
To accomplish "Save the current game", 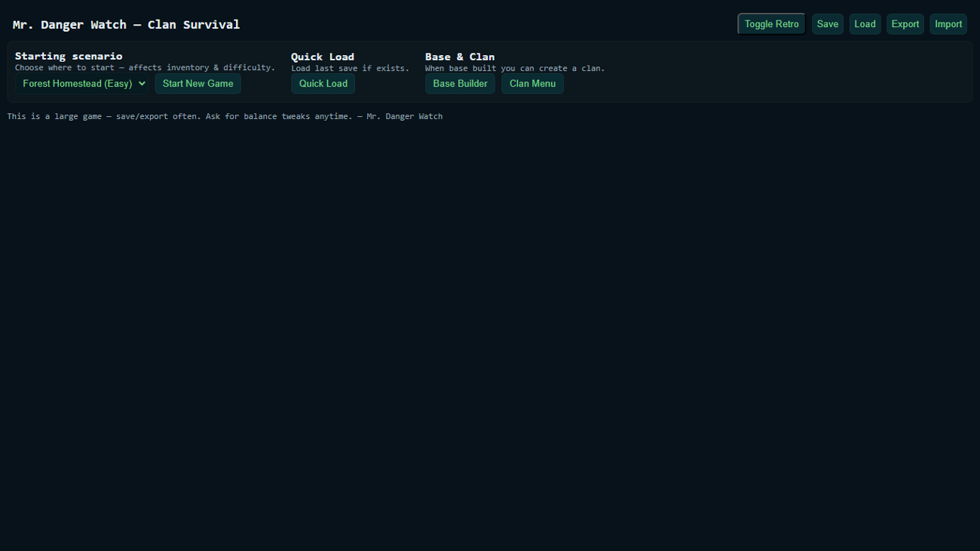I will (x=827, y=23).
